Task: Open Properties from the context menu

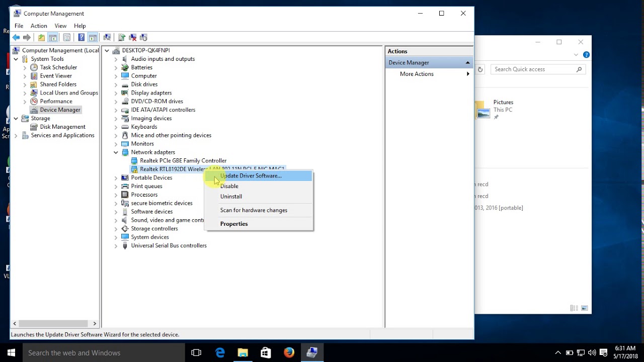Action: [259, 224]
